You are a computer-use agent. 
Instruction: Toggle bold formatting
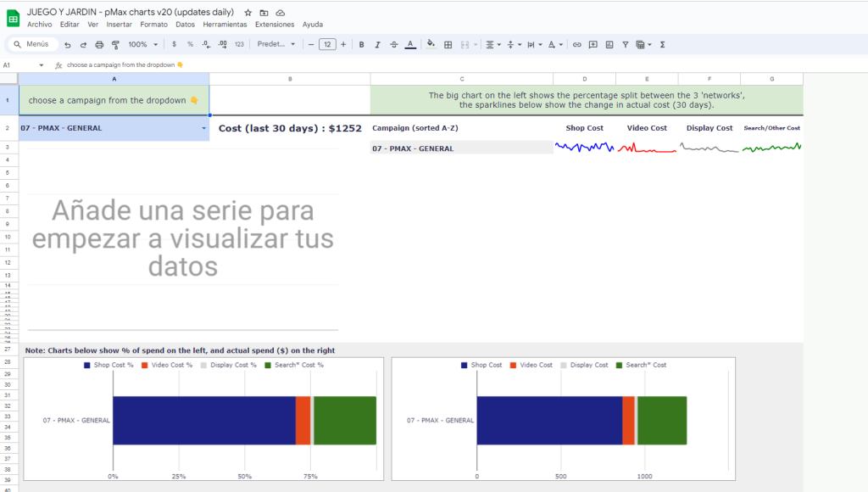tap(362, 44)
